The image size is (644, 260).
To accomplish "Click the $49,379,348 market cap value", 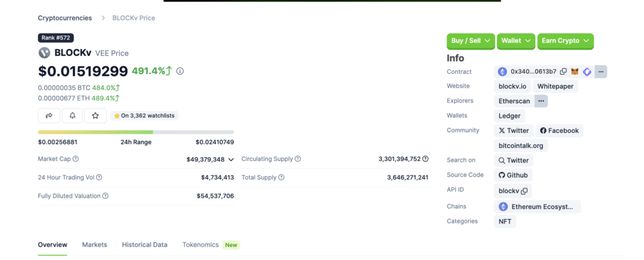I will tap(206, 159).
